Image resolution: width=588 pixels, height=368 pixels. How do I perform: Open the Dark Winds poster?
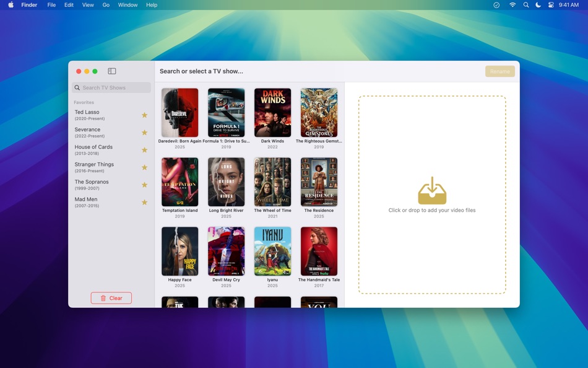pyautogui.click(x=272, y=113)
